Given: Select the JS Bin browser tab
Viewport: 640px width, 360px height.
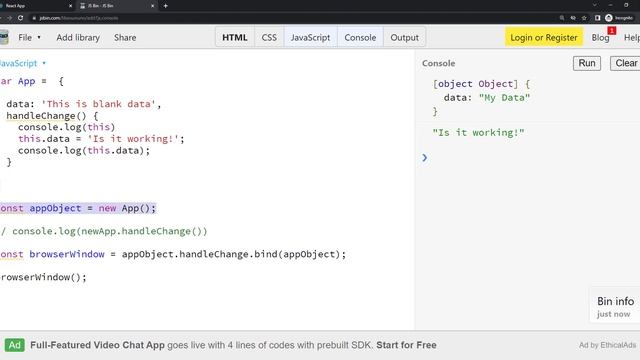Looking at the screenshot, I should [118, 6].
